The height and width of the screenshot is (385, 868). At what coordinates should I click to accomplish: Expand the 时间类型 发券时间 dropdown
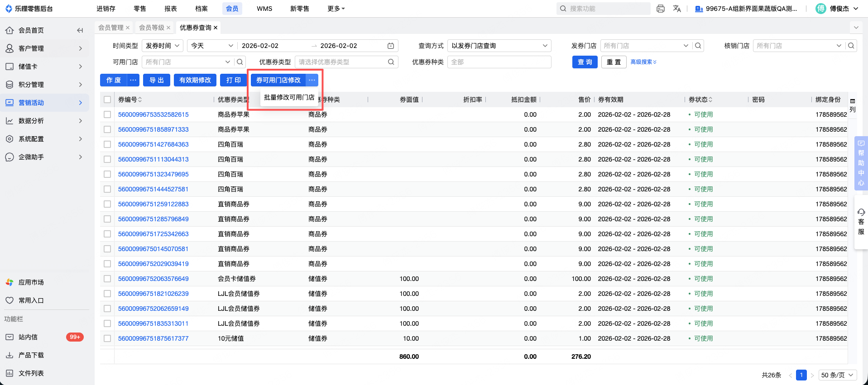pyautogui.click(x=163, y=46)
